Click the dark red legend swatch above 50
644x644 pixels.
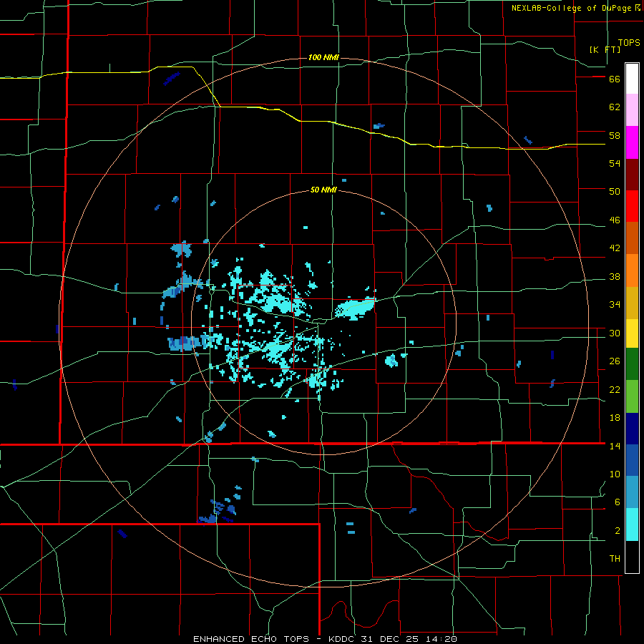pos(632,175)
